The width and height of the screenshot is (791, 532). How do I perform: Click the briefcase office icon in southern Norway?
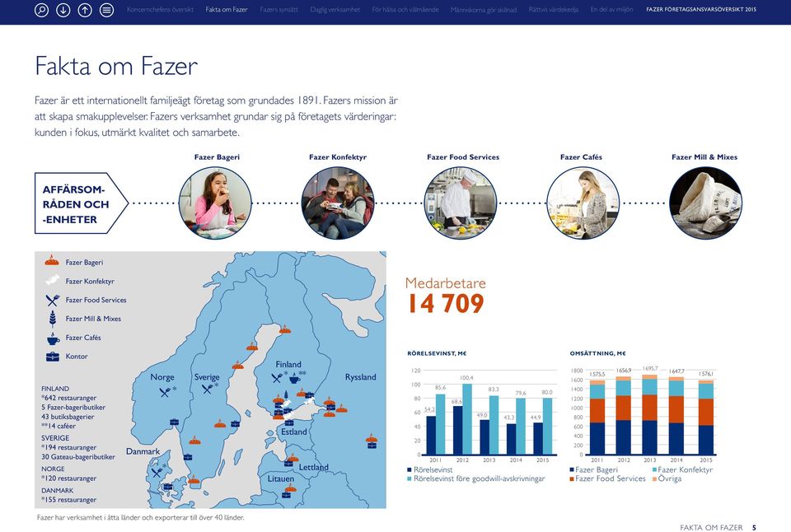click(x=174, y=422)
